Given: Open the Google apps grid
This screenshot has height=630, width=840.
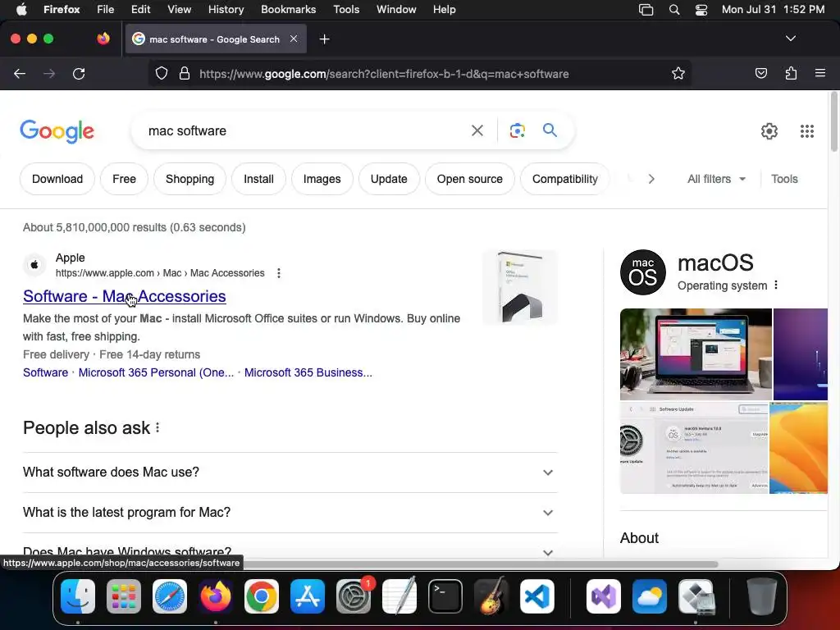Looking at the screenshot, I should pyautogui.click(x=807, y=131).
